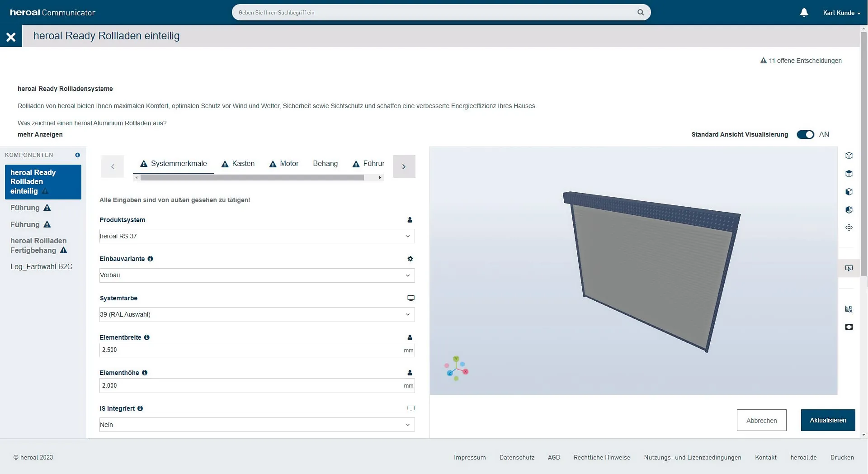Click the search magnifier icon
Image resolution: width=868 pixels, height=474 pixels.
pos(641,12)
